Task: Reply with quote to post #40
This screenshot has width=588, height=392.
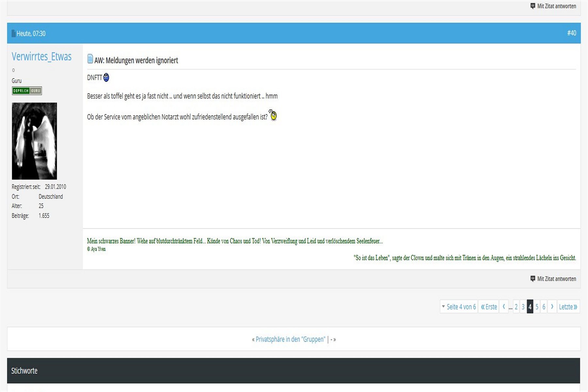Action: coord(553,279)
